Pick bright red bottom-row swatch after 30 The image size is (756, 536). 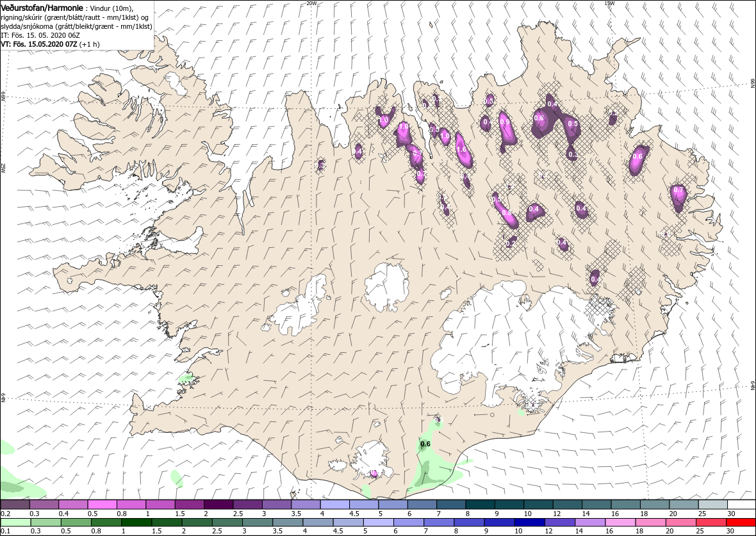pos(741,523)
